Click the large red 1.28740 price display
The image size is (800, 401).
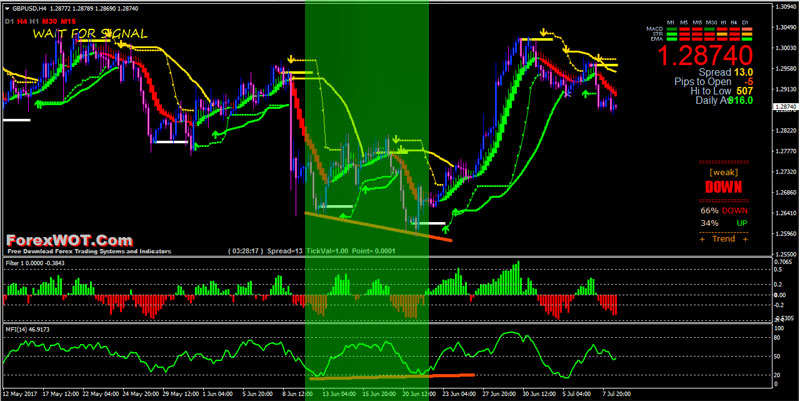click(x=705, y=55)
